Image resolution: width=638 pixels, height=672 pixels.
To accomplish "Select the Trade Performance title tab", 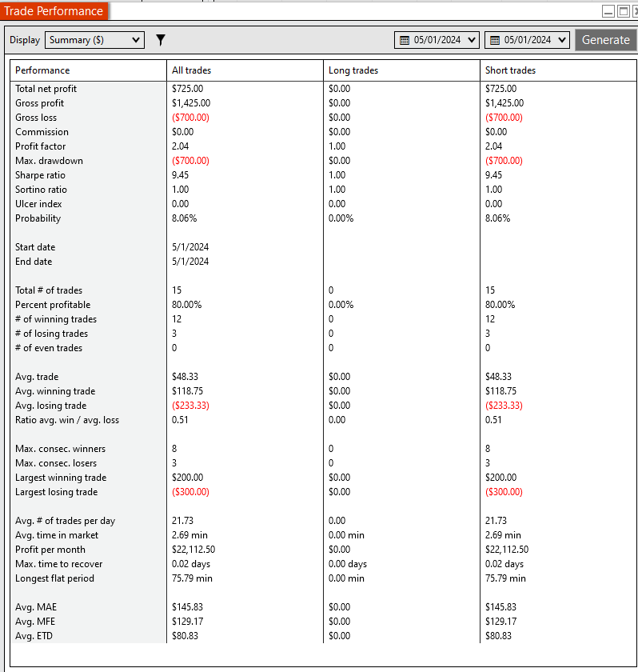I will point(54,10).
